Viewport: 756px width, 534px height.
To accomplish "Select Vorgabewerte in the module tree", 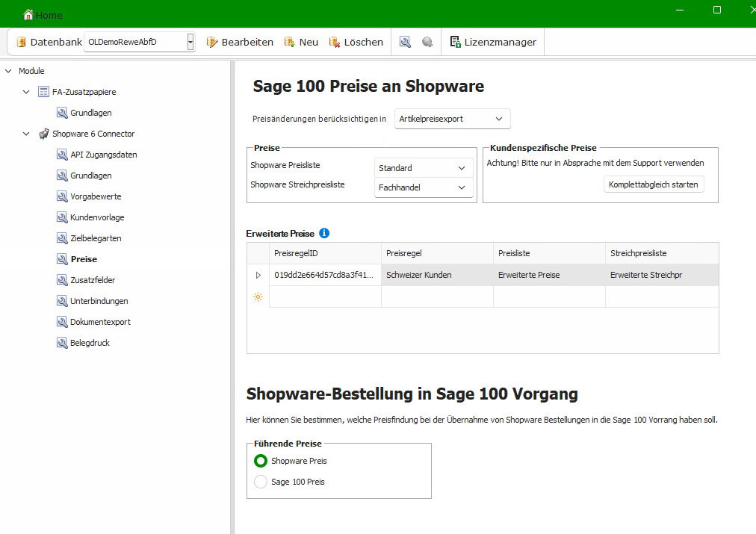I will [96, 196].
